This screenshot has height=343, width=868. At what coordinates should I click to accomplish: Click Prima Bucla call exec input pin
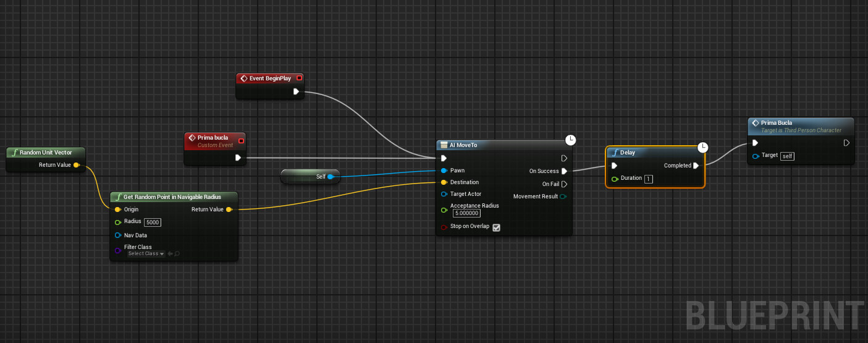(x=756, y=143)
